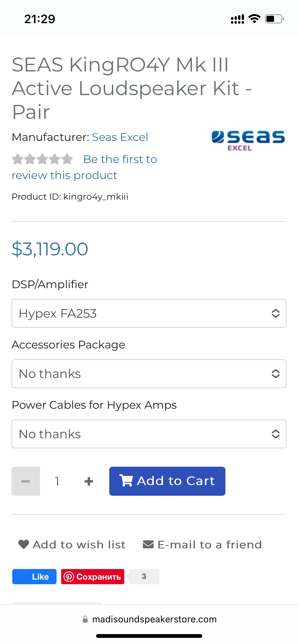298x644 pixels.
Task: Open Power Cables for Hypex Amps dropdown
Action: tap(149, 434)
